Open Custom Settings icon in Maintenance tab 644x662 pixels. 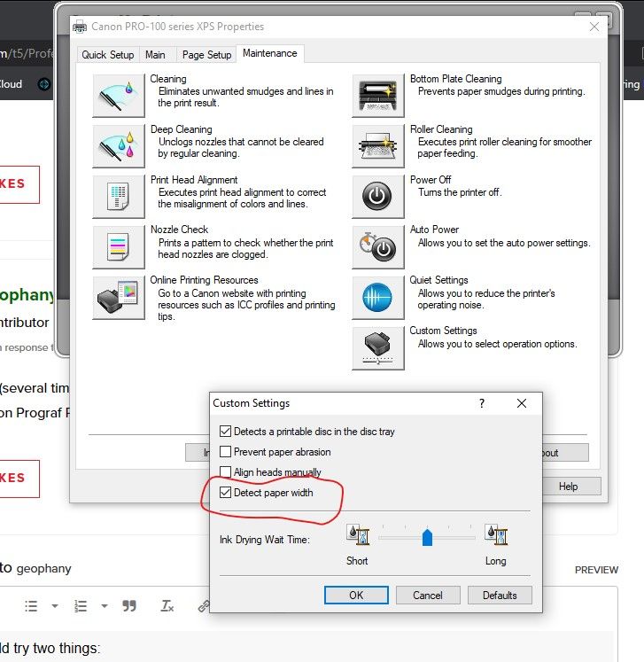coord(378,348)
